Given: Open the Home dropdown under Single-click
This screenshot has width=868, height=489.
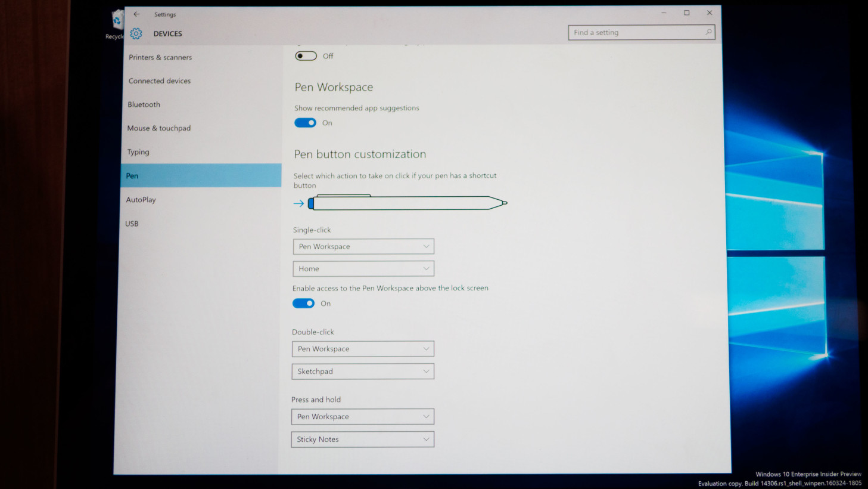Looking at the screenshot, I should click(363, 268).
